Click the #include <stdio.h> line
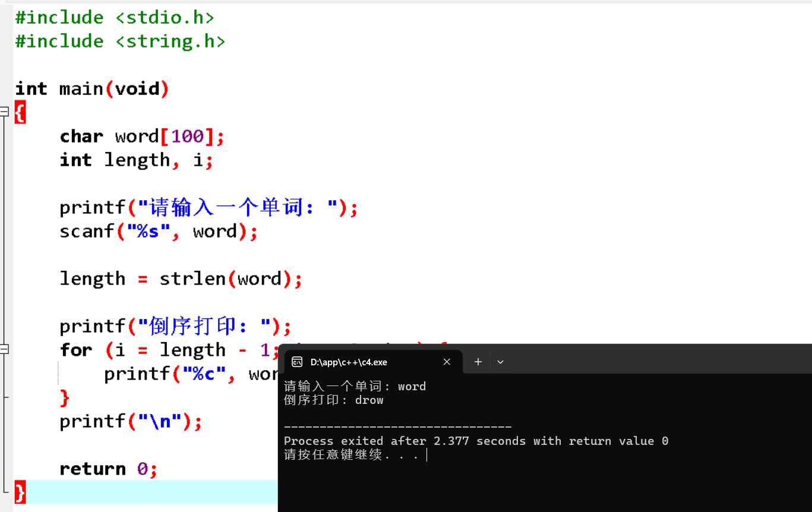812x512 pixels. (x=115, y=17)
